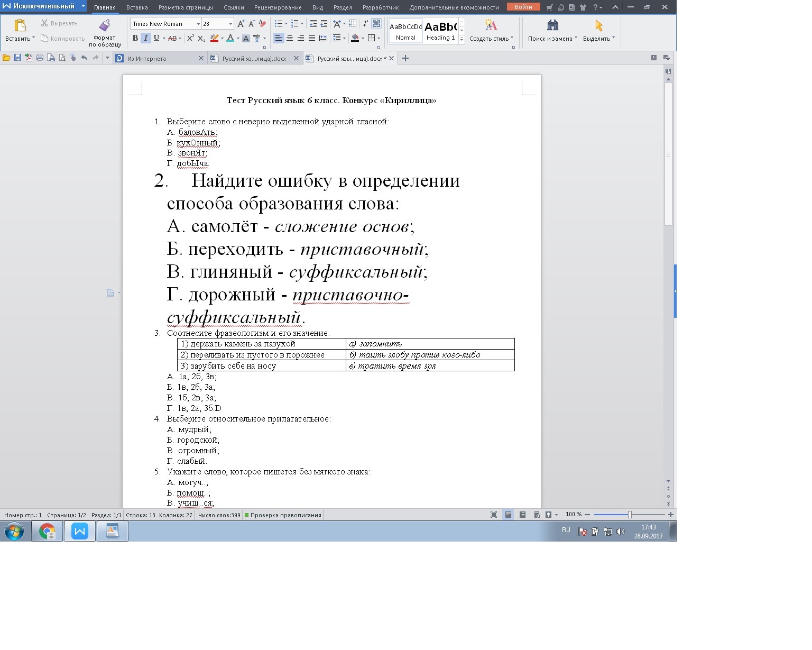The width and height of the screenshot is (812, 650).
Task: Apply superscript formatting
Action: [x=190, y=38]
